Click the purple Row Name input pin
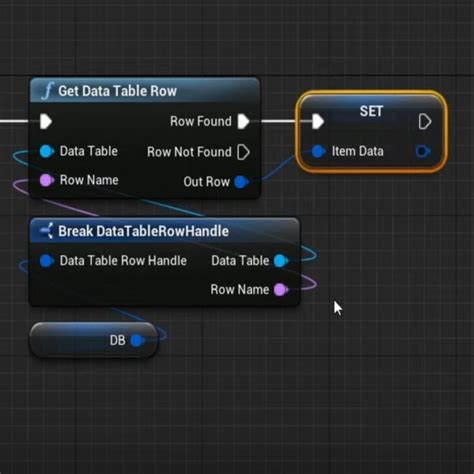 46,180
